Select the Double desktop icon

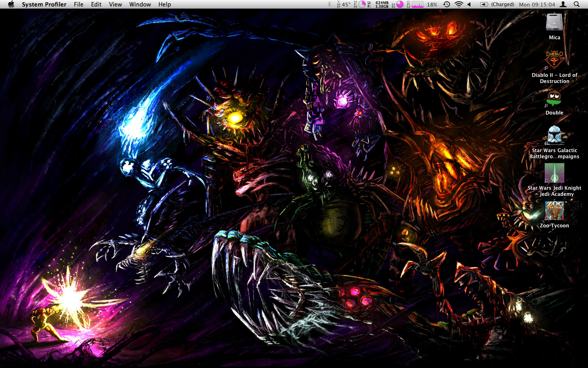(x=554, y=98)
